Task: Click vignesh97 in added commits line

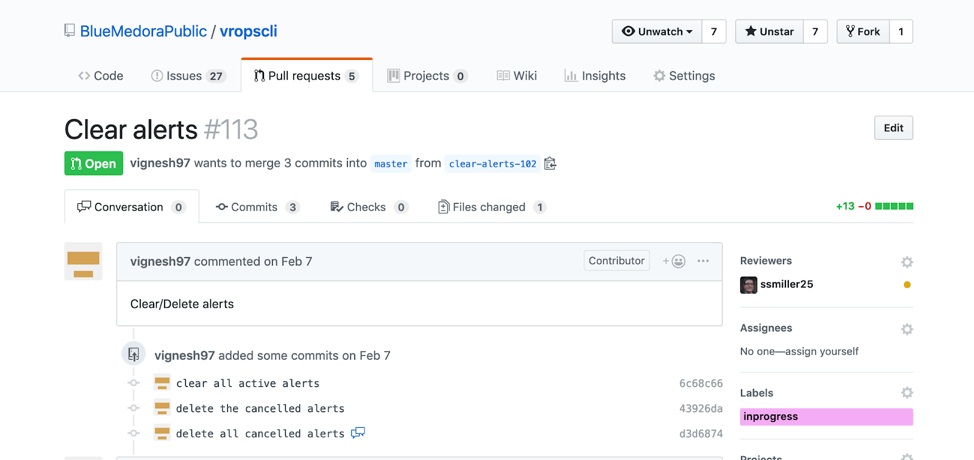Action: [184, 356]
